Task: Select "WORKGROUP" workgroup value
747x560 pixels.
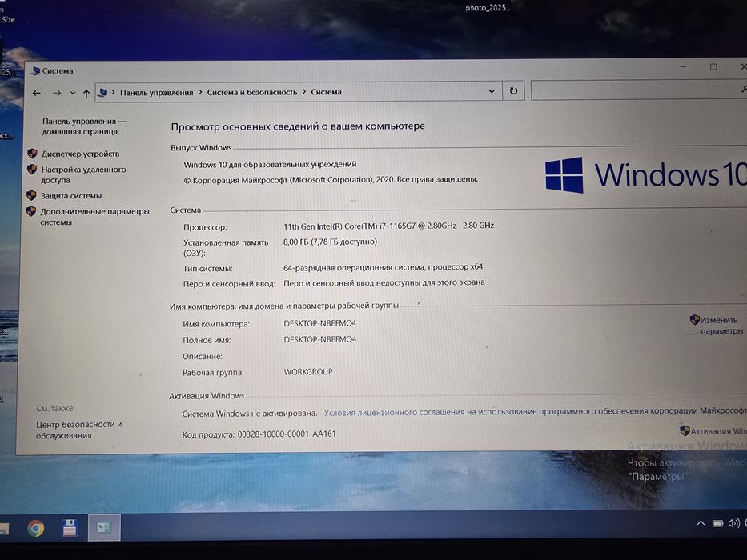Action: [x=308, y=371]
